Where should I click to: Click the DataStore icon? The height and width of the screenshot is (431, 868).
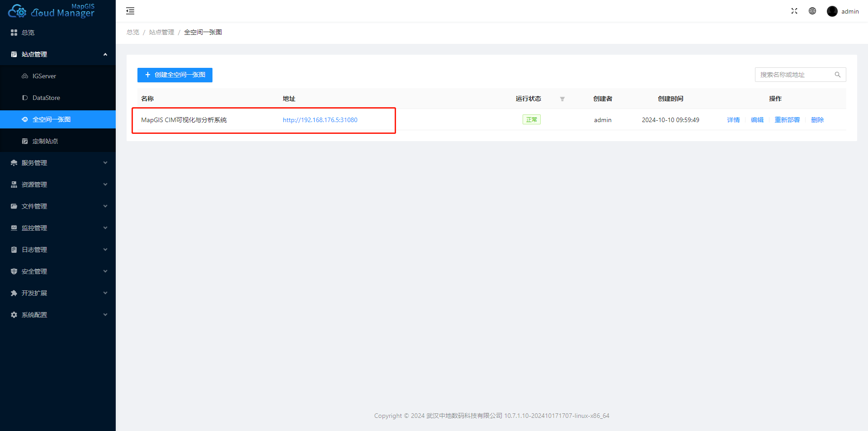25,98
